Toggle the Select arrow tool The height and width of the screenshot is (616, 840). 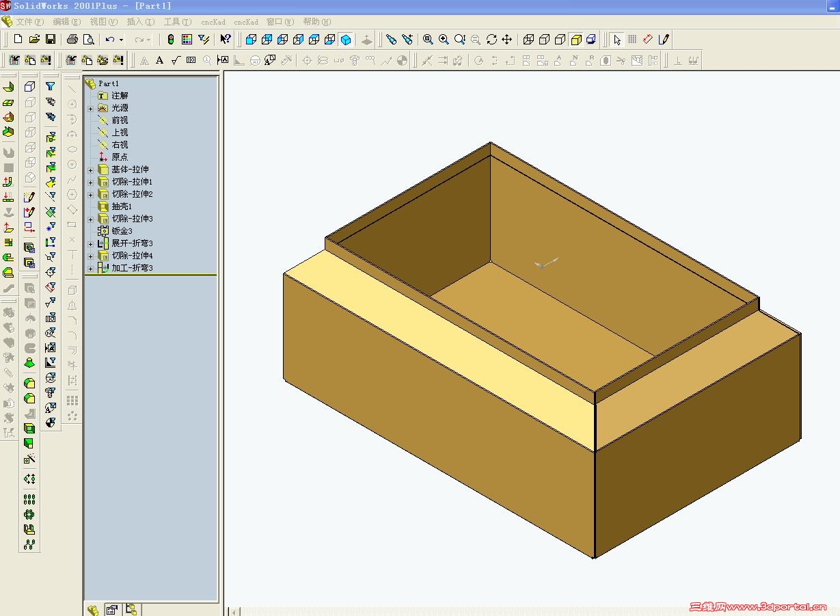[617, 40]
